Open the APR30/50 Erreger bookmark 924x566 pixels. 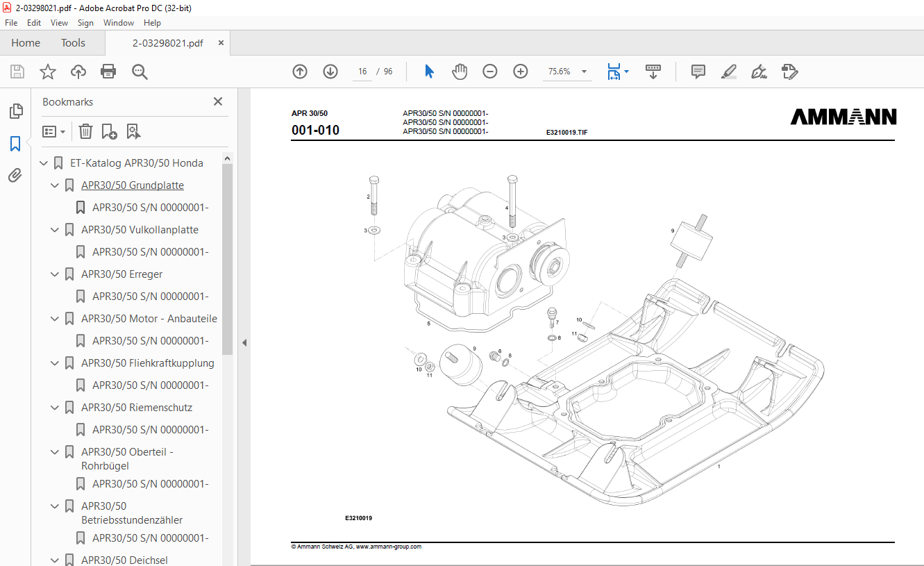(x=121, y=274)
